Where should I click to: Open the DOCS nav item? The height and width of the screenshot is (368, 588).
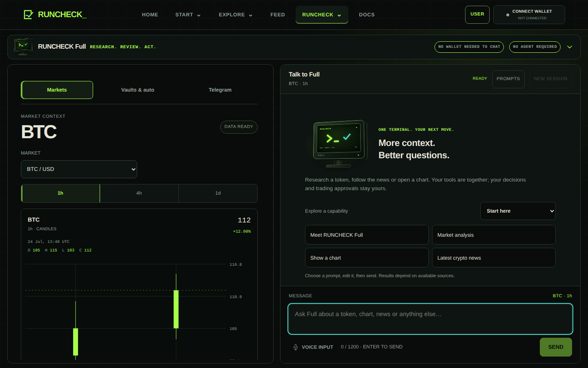point(367,15)
